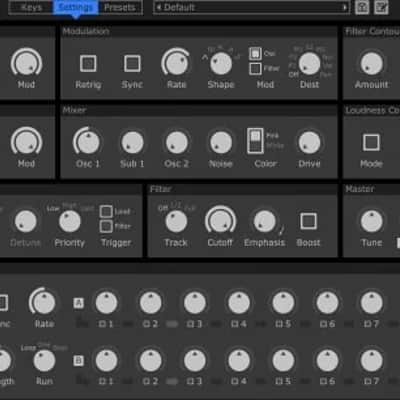Click the Priority selector knob
This screenshot has height=400, width=400.
tap(70, 221)
